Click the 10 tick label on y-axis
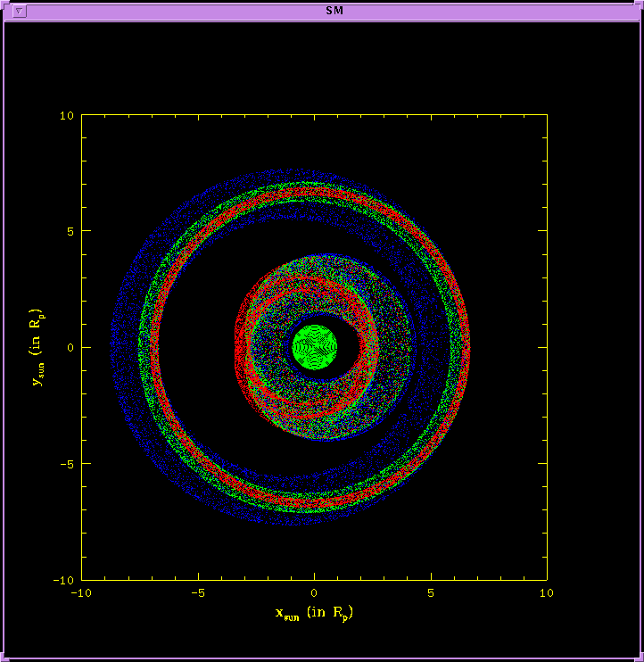 click(66, 115)
